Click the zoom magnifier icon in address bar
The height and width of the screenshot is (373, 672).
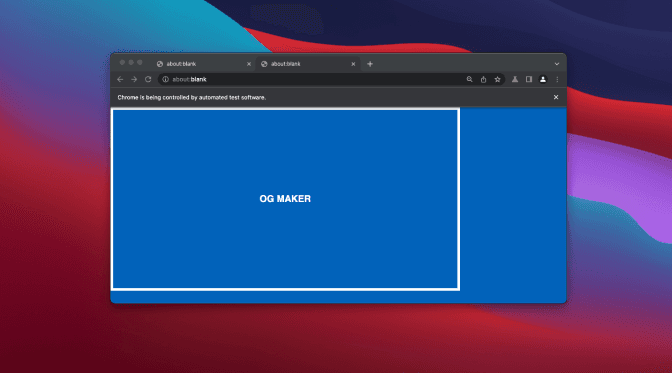pos(469,79)
